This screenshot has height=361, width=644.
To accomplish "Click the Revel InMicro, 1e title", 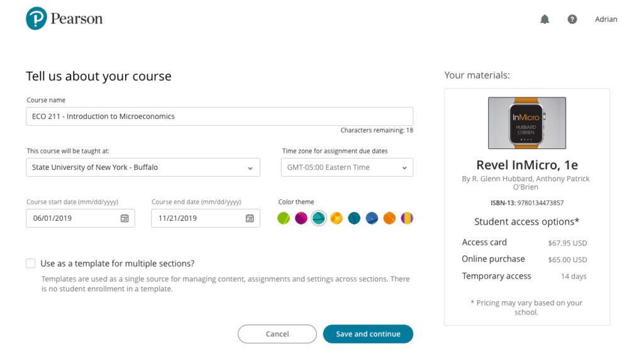I will click(527, 165).
